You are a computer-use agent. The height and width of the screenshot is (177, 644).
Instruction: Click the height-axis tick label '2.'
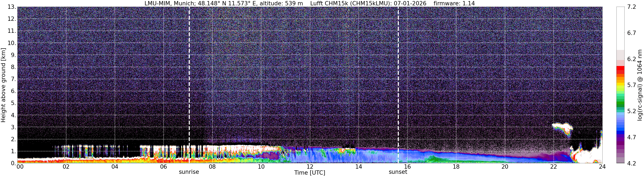[x=13, y=139]
